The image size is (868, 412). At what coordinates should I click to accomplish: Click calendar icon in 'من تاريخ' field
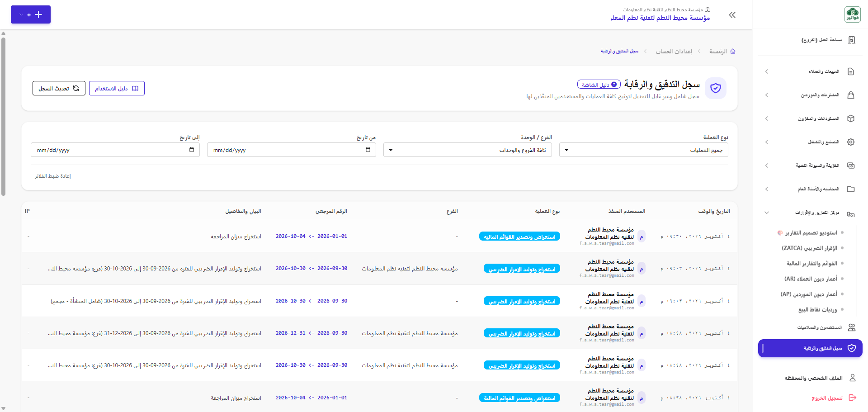pyautogui.click(x=368, y=150)
